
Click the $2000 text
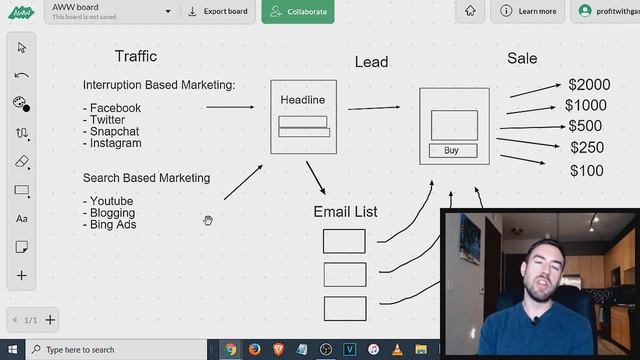click(589, 85)
